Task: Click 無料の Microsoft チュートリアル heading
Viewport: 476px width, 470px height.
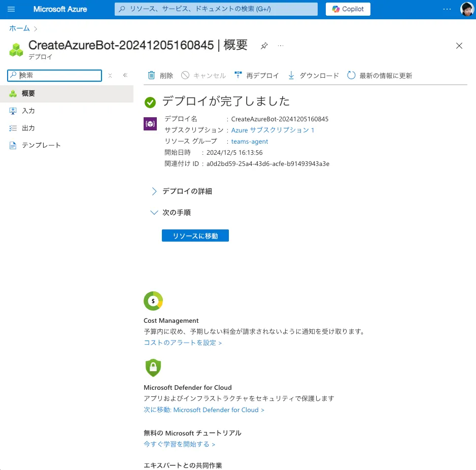Action: pyautogui.click(x=192, y=433)
